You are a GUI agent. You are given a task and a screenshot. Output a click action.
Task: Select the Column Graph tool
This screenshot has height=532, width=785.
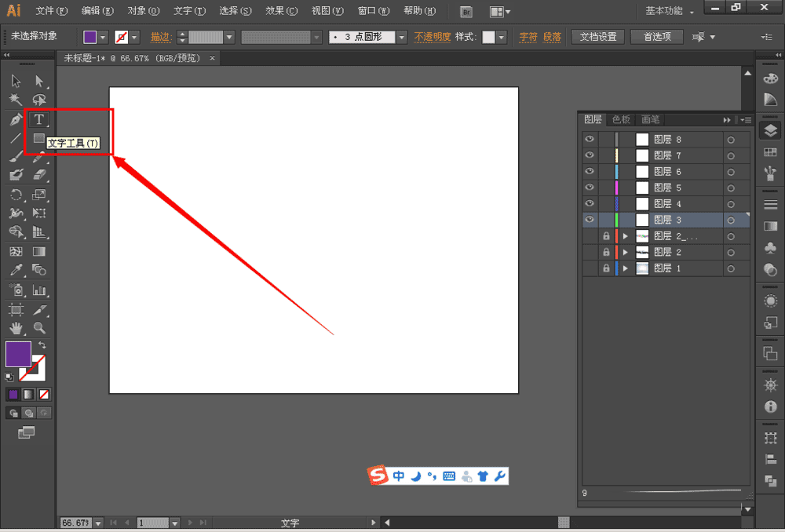pyautogui.click(x=39, y=290)
